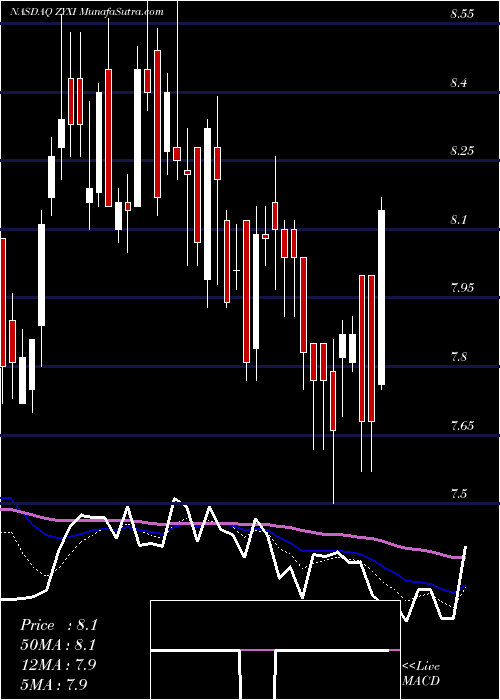Click the 12MA : 7.9 readout

click(x=58, y=664)
